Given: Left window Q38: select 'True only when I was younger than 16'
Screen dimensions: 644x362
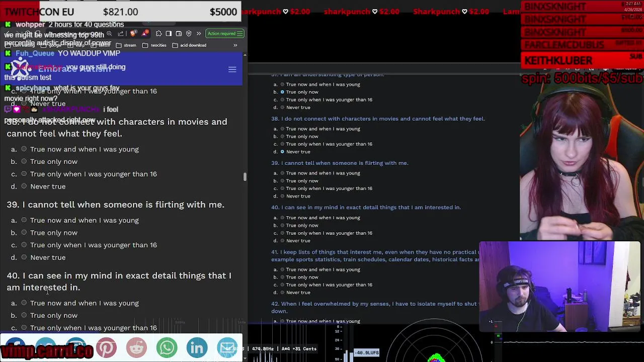Looking at the screenshot, I should coord(24,174).
